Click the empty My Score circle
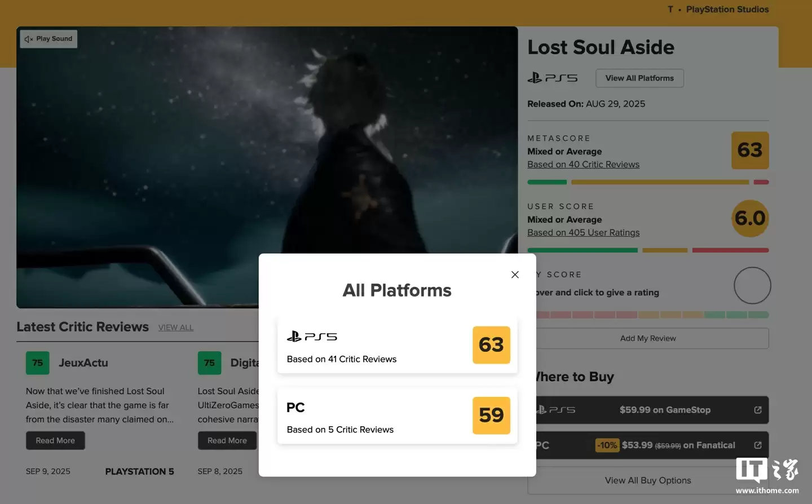The height and width of the screenshot is (504, 812). tap(752, 286)
